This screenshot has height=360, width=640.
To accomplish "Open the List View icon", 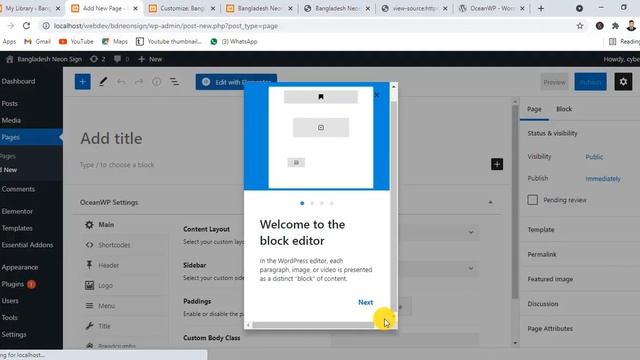I will (175, 82).
